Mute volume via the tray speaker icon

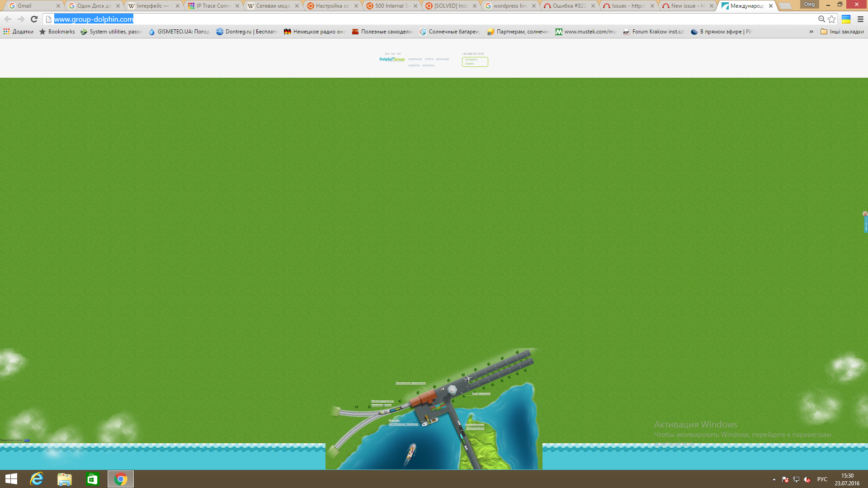pos(807,479)
